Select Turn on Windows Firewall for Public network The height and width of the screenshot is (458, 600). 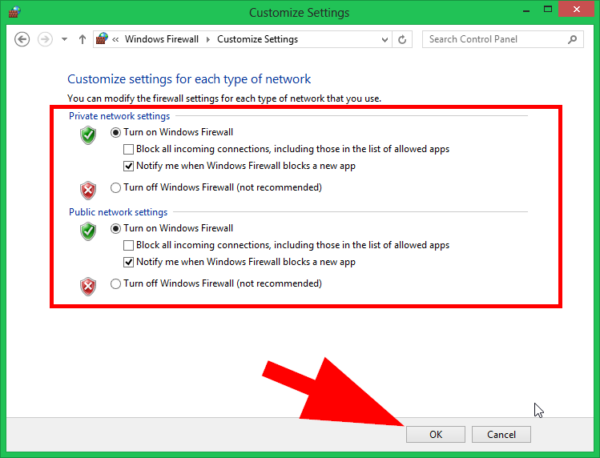point(115,229)
